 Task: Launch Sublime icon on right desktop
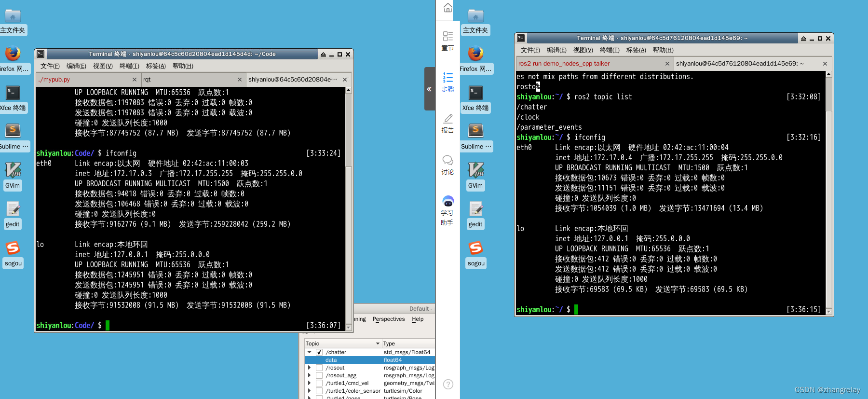point(475,130)
